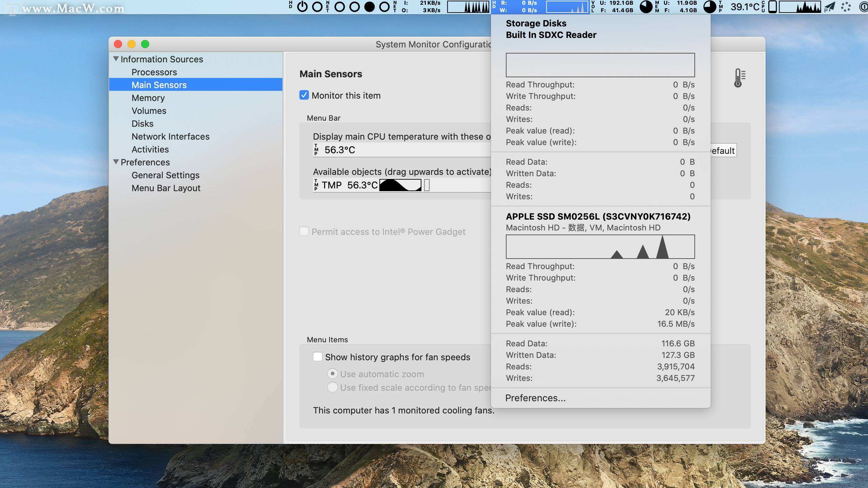Open the MEM pie chart menu
Screen dimensions: 868x488
click(709, 7)
